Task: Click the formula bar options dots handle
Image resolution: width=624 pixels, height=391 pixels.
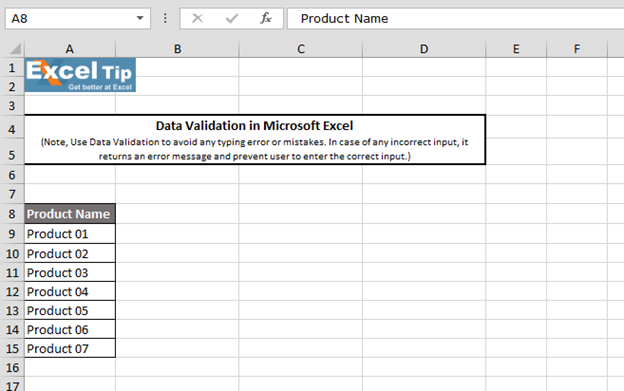Action: tap(165, 18)
